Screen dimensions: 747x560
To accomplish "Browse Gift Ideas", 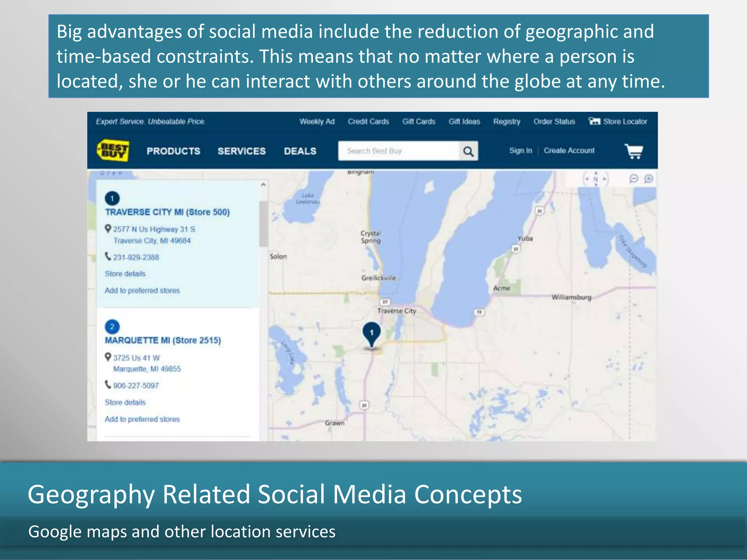I will [464, 121].
